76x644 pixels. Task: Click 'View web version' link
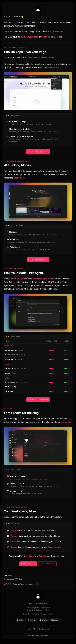(x=33, y=635)
